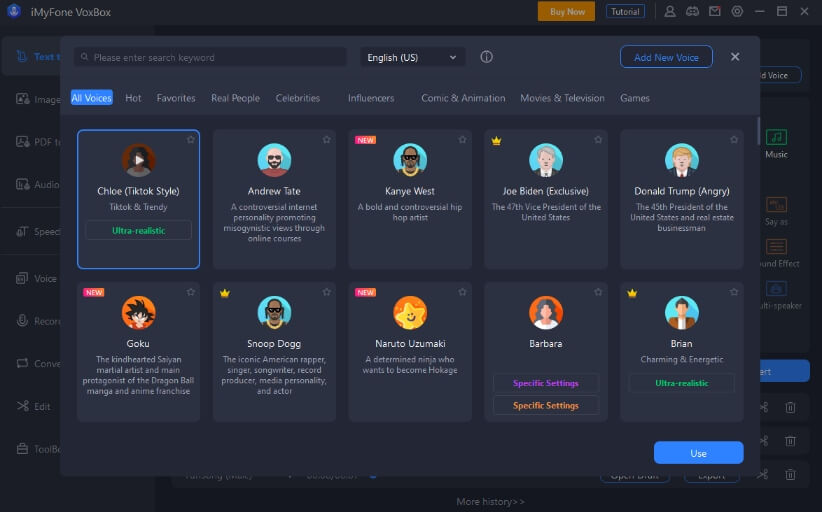Click the purple Specific Settings tag on Barbara
This screenshot has height=512, width=822.
(x=546, y=383)
